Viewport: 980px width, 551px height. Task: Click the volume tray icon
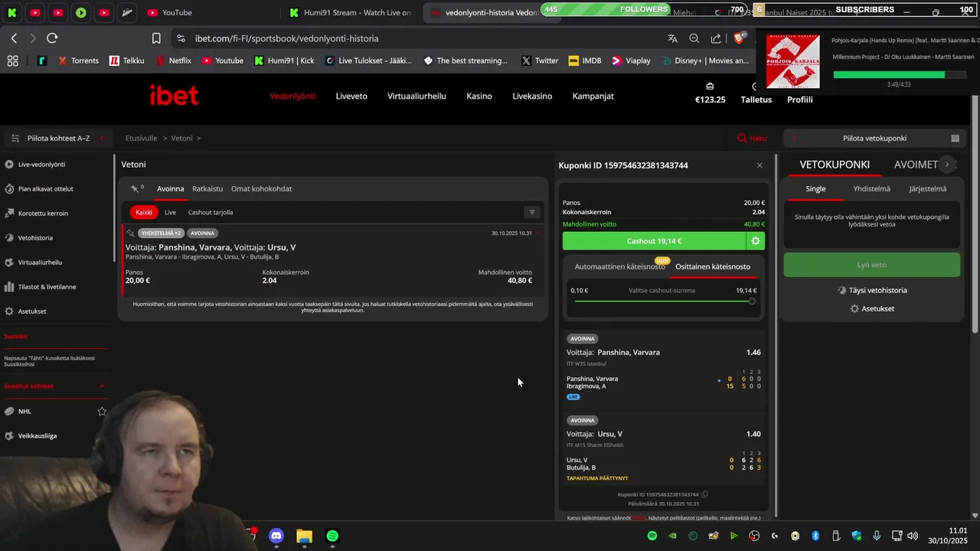coord(913,536)
